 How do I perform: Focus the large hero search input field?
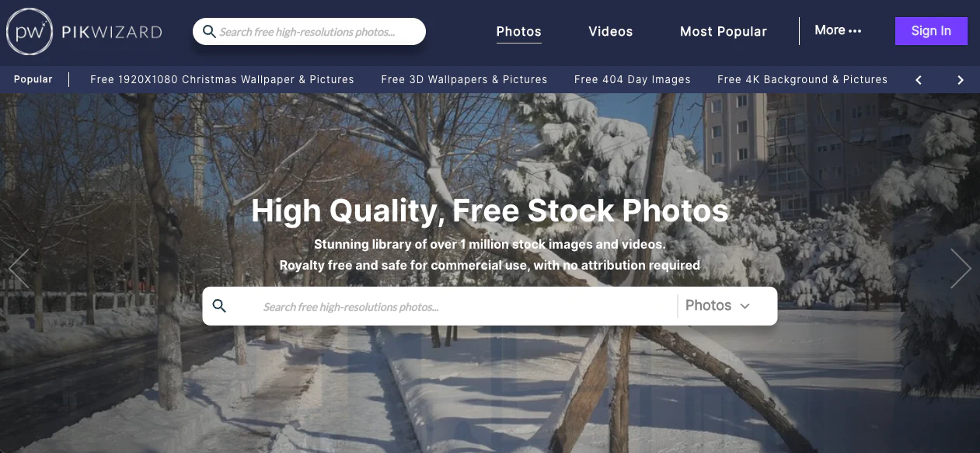pyautogui.click(x=466, y=306)
